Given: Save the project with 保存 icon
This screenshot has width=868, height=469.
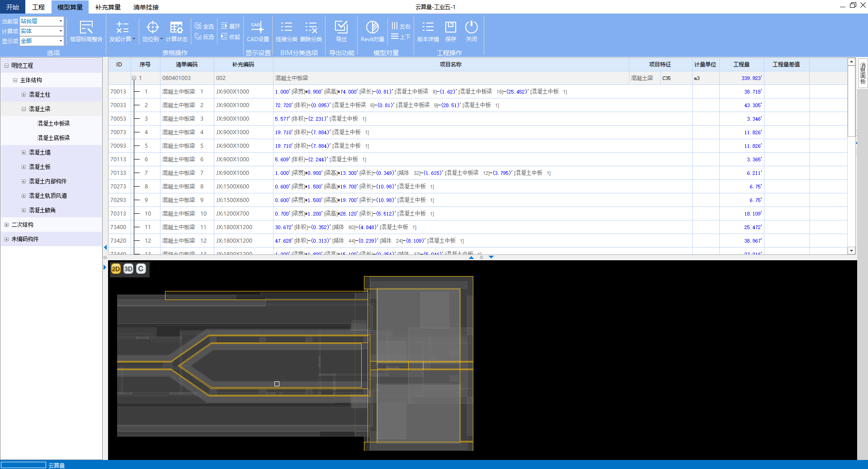Looking at the screenshot, I should point(451,28).
